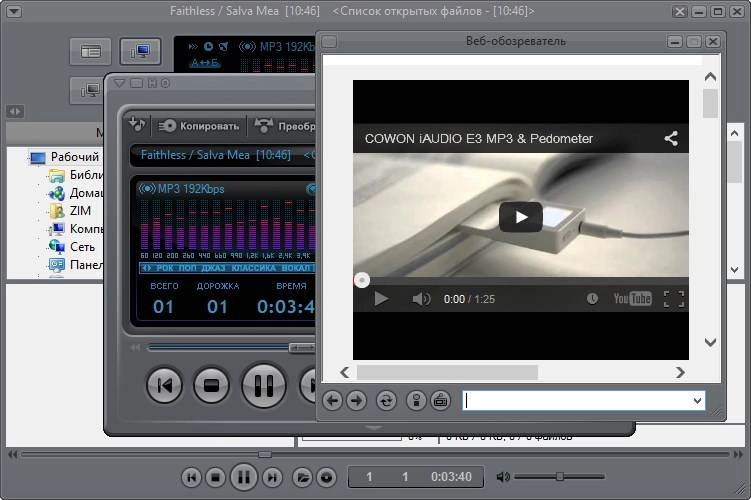Open COWON iAUDIO E3 video title link
Screen dimensions: 751x500
click(x=478, y=139)
